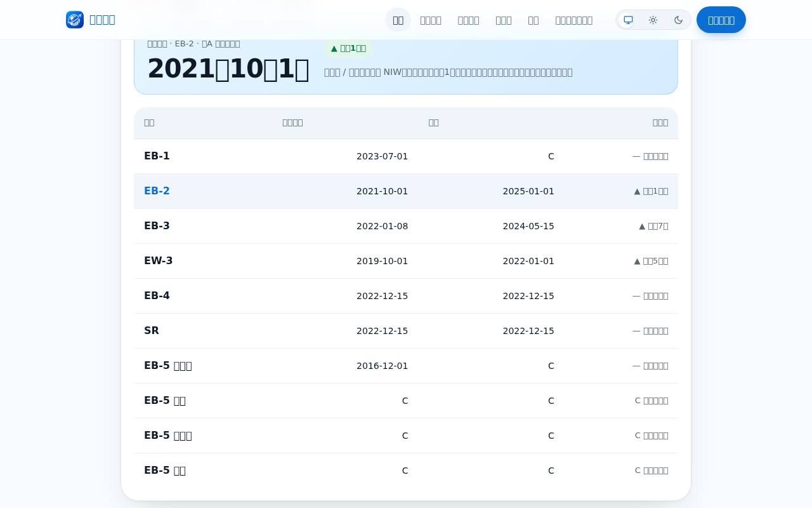The width and height of the screenshot is (812, 508).
Task: Switch to system theme via monitor icon
Action: click(628, 20)
